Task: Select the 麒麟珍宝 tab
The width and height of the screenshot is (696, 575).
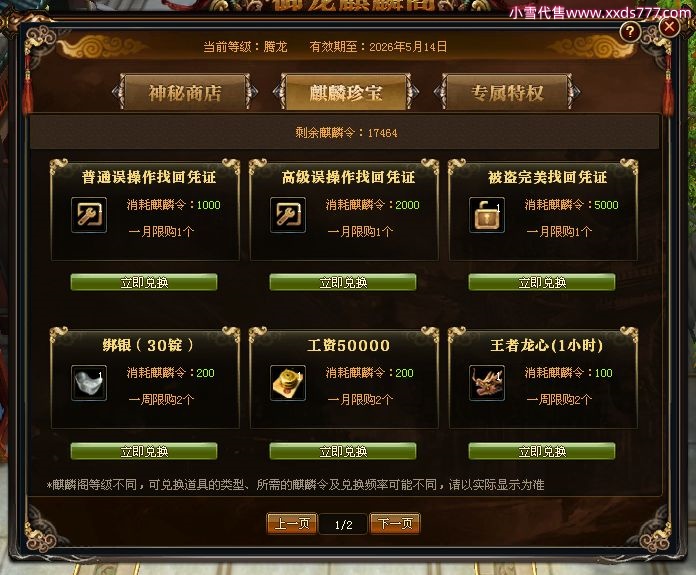Action: pos(346,92)
